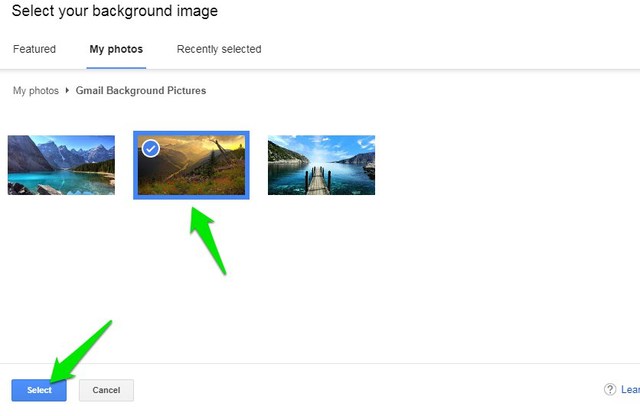Uncheck the checkmark on sunset valley photo
This screenshot has height=416, width=640.
click(x=151, y=149)
